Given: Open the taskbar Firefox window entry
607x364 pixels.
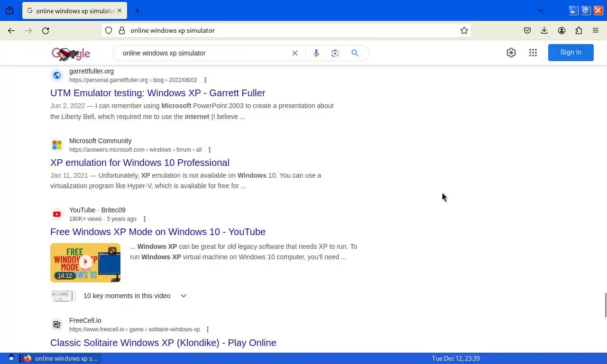Looking at the screenshot, I should pyautogui.click(x=62, y=358).
